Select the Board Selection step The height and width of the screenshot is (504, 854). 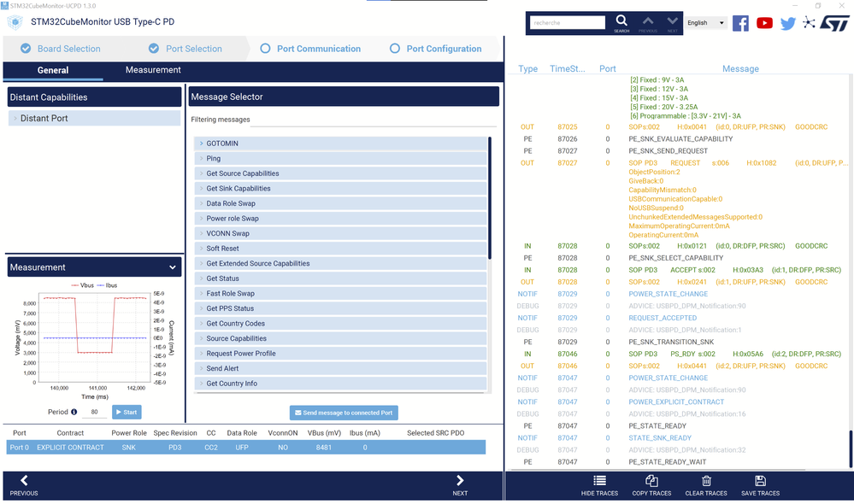pos(61,49)
